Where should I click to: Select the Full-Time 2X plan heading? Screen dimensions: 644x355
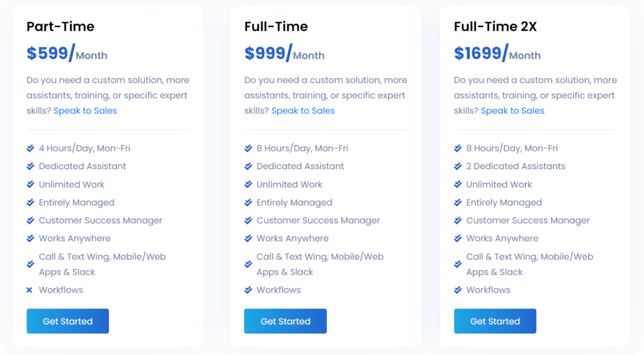[x=495, y=26]
